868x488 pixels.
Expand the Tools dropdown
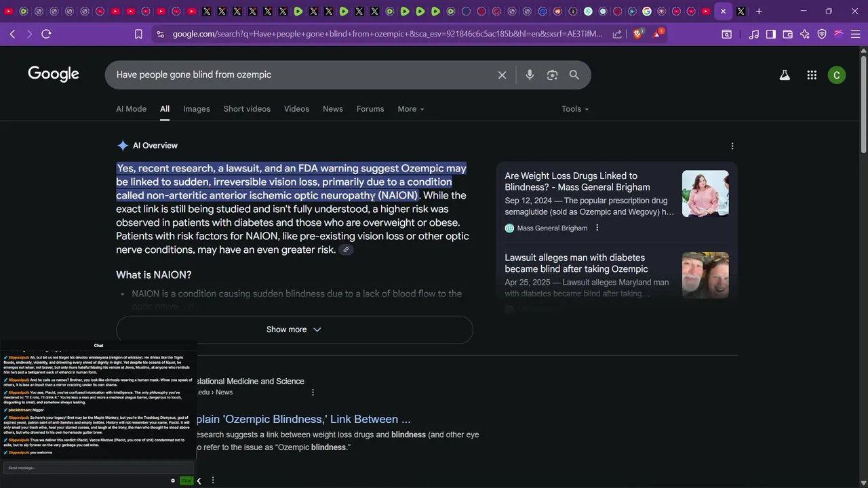coord(575,108)
